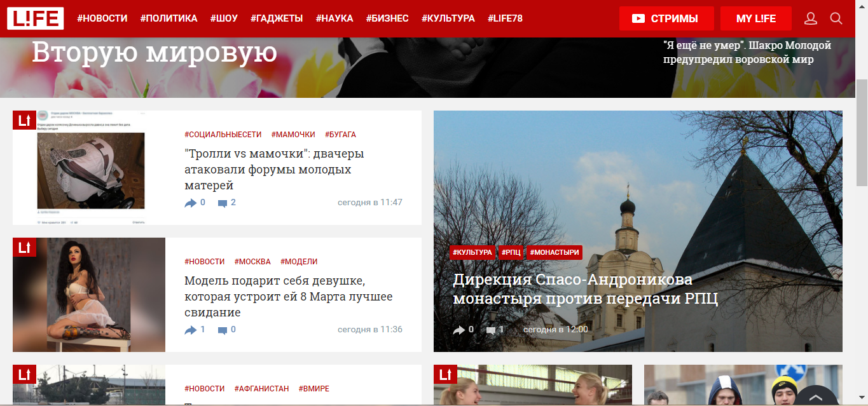Screen dimensions: 868x406
Task: Click the comments icon on 'Модель подарит себя' article
Action: (x=223, y=330)
